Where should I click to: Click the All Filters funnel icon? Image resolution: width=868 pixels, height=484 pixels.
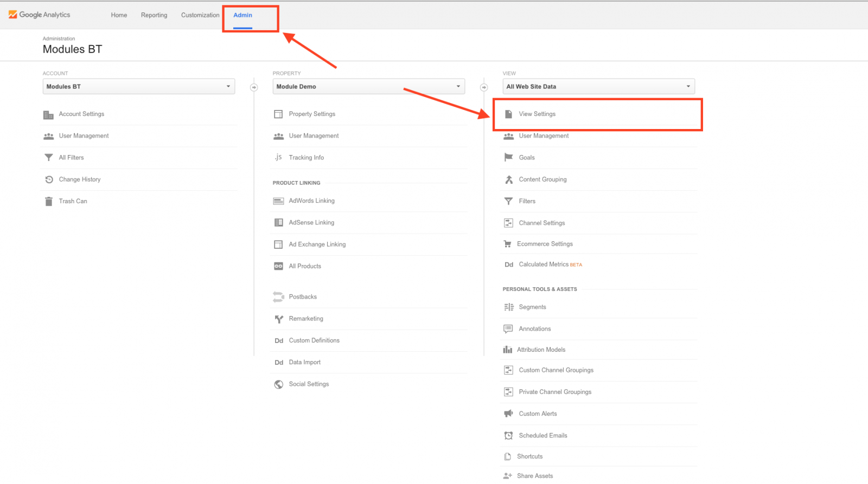coord(48,158)
